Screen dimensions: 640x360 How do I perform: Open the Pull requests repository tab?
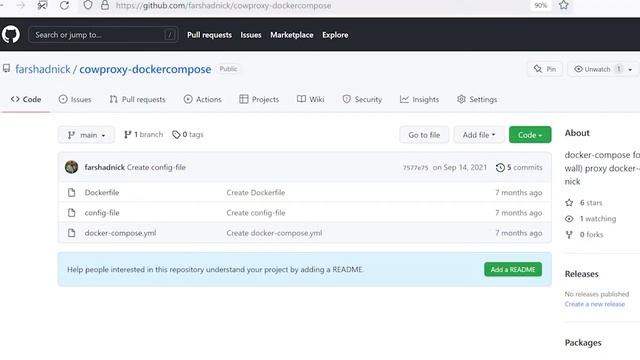tap(138, 99)
